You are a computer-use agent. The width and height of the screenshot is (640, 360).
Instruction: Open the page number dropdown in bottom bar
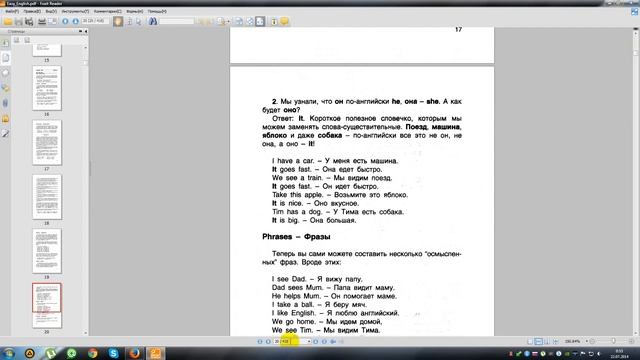pyautogui.click(x=309, y=341)
